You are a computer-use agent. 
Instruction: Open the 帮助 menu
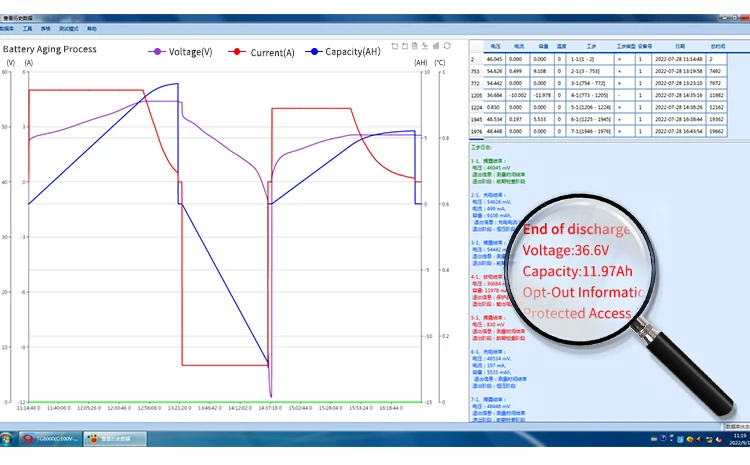point(92,29)
